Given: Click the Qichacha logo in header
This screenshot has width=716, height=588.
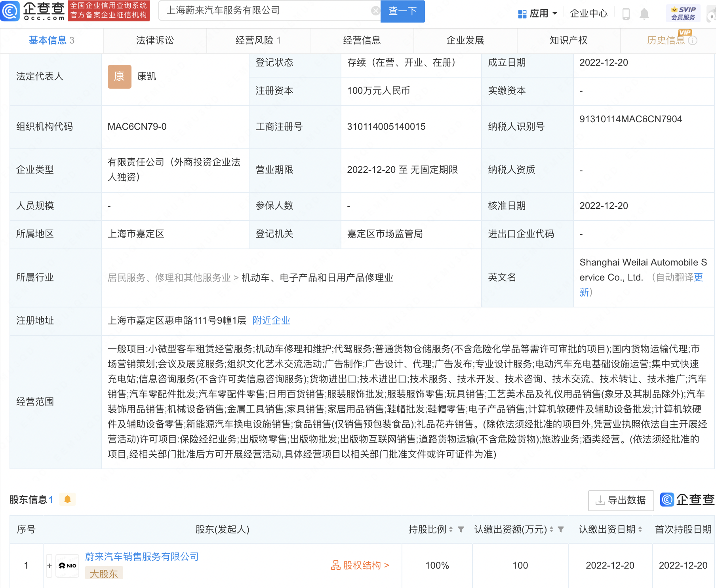Looking at the screenshot, I should pos(32,11).
